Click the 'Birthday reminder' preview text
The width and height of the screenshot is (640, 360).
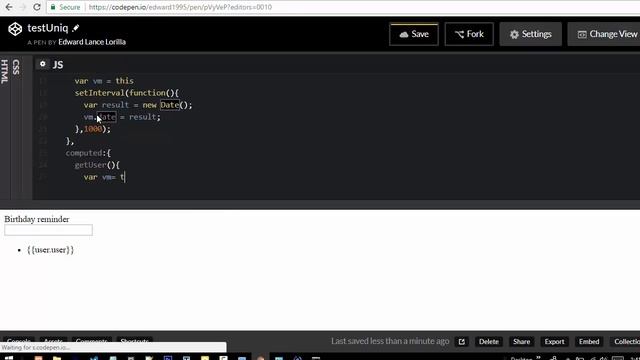[37, 219]
